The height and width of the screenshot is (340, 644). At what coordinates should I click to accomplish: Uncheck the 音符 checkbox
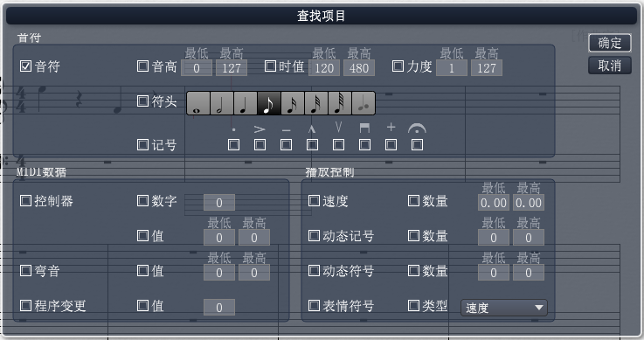coord(25,66)
